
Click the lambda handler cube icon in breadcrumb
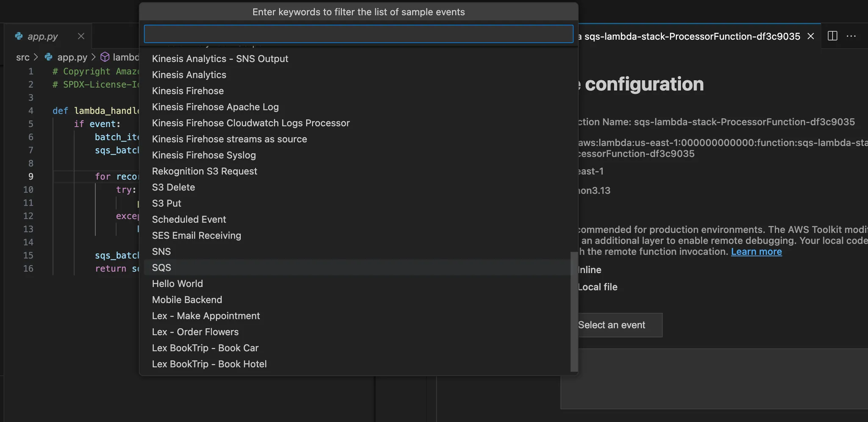[105, 57]
